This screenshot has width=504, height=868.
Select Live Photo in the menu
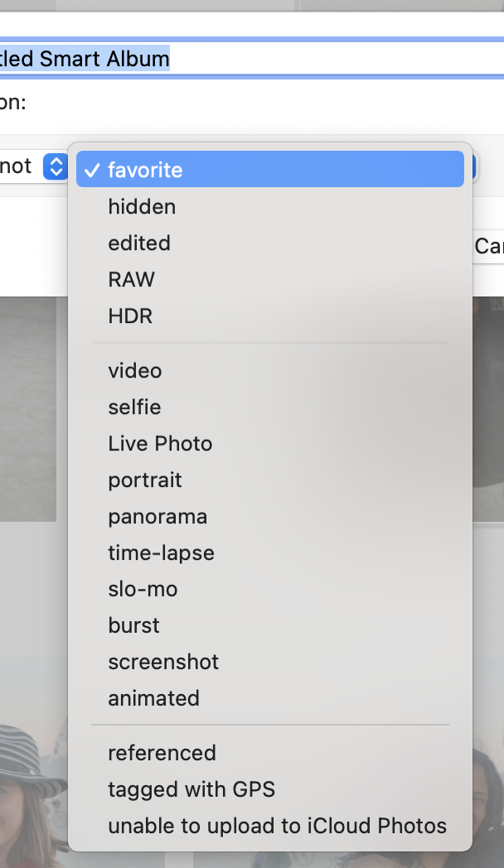click(x=160, y=443)
